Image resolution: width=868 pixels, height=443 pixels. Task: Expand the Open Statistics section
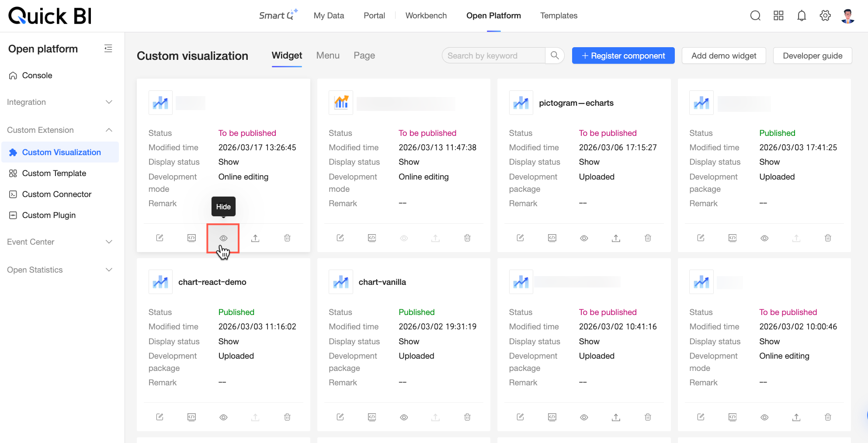coord(60,270)
